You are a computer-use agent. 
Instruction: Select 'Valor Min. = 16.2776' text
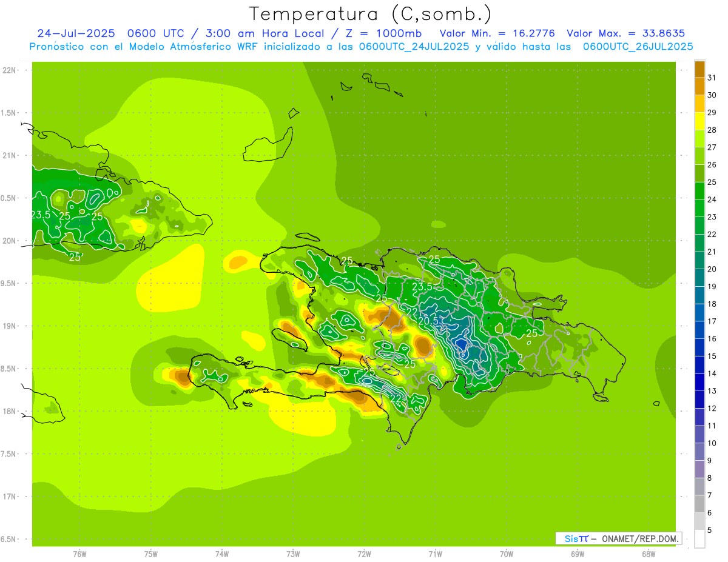pos(497,33)
